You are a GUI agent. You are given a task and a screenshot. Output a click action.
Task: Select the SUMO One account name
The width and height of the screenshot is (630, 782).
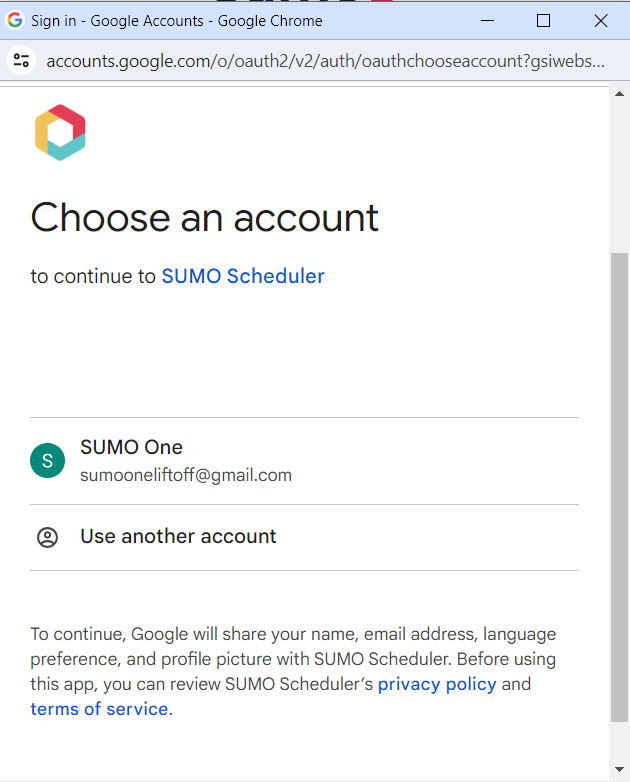click(x=131, y=447)
